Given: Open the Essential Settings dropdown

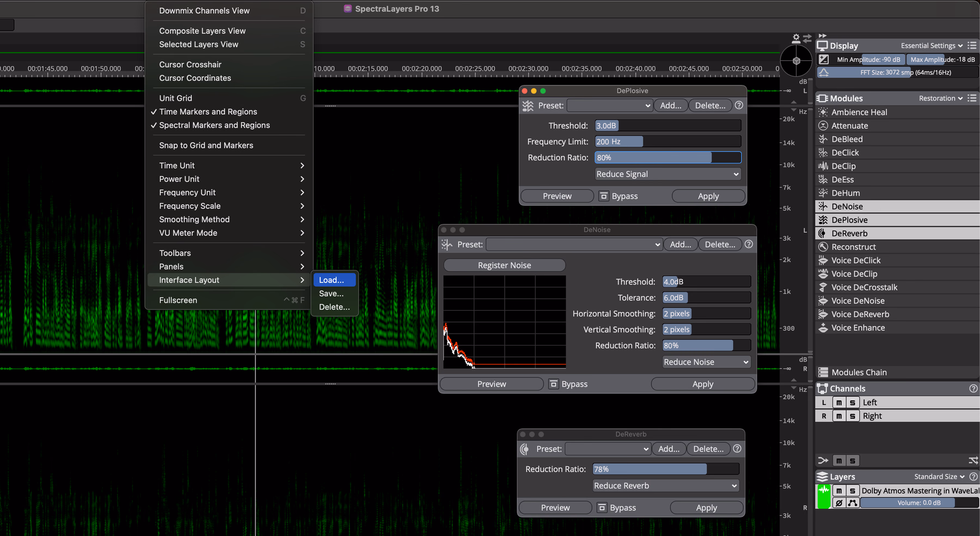Looking at the screenshot, I should 932,46.
